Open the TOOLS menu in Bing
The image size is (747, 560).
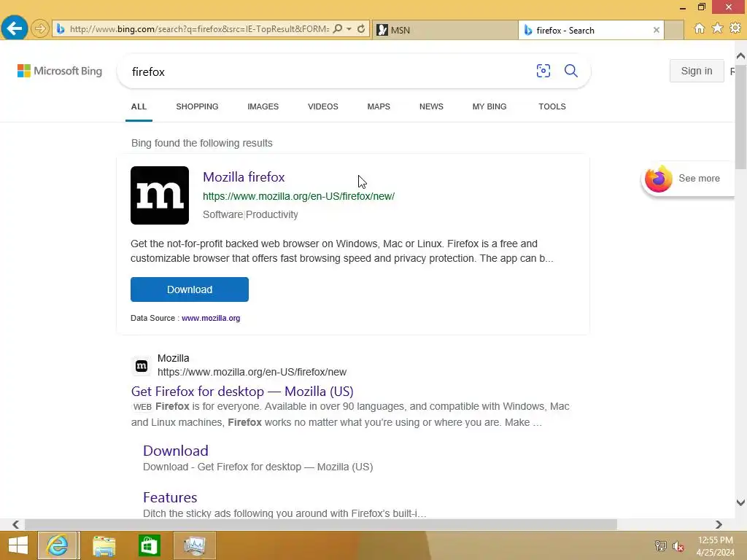click(x=552, y=106)
